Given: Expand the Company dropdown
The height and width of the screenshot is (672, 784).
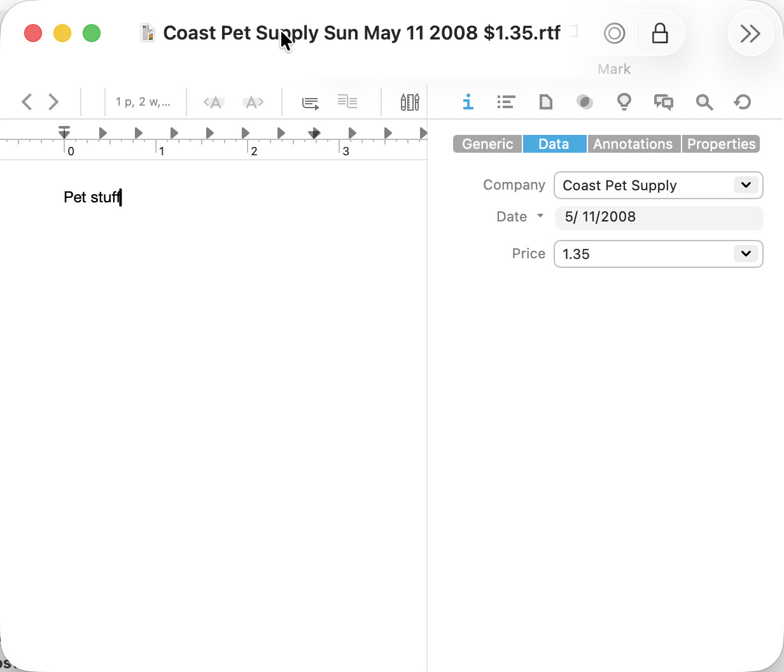Looking at the screenshot, I should coord(745,185).
